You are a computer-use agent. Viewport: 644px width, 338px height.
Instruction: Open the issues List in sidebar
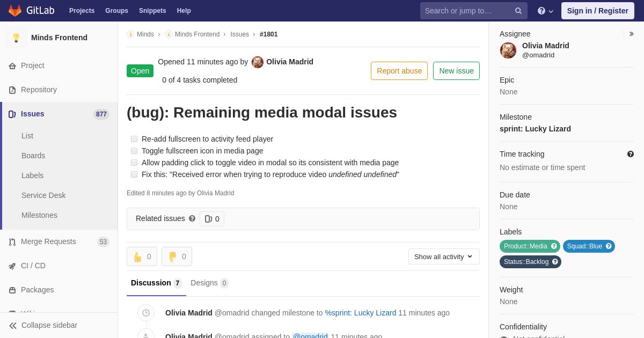27,136
